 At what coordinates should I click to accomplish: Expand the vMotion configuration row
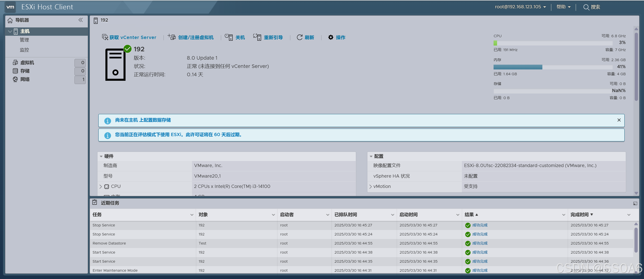click(371, 186)
